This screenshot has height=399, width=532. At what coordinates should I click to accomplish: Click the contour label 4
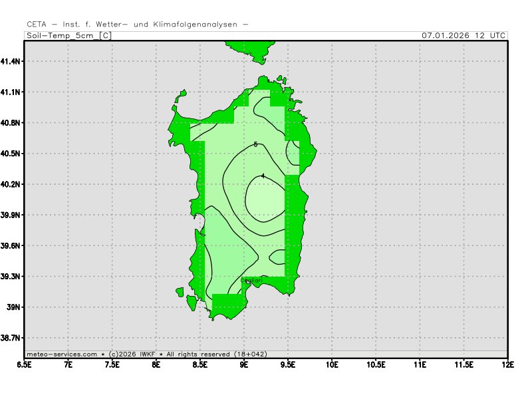tap(263, 176)
